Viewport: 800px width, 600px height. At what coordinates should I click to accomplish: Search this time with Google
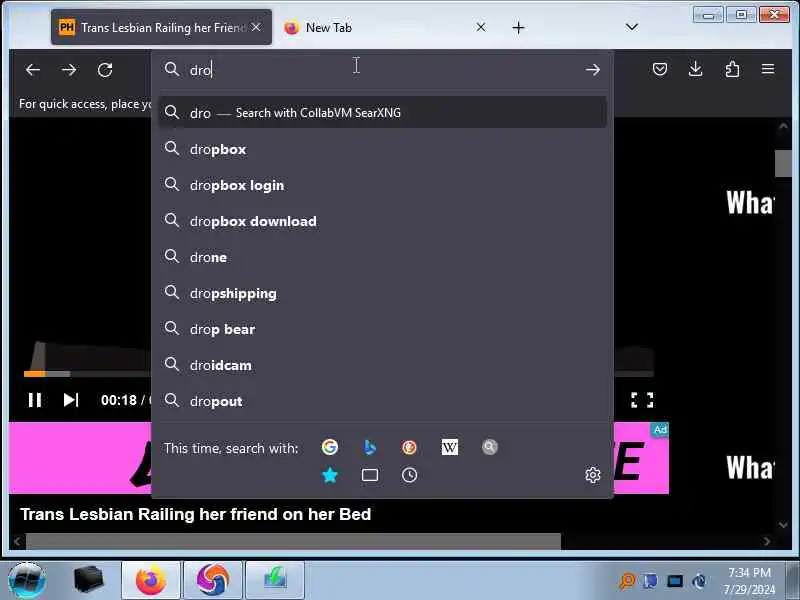pyautogui.click(x=330, y=447)
